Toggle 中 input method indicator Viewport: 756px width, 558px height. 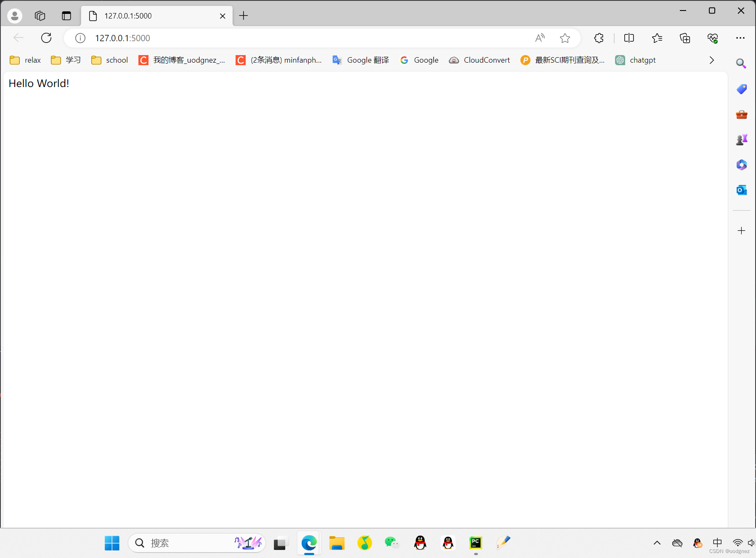click(x=717, y=542)
